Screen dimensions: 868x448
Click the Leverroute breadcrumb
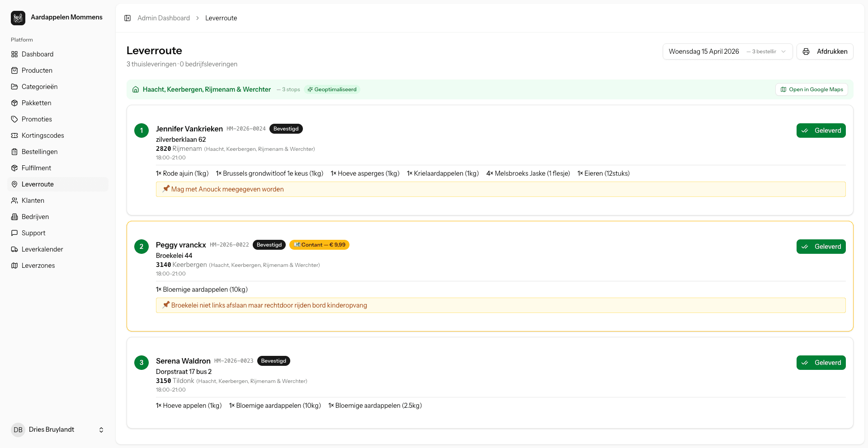[221, 18]
